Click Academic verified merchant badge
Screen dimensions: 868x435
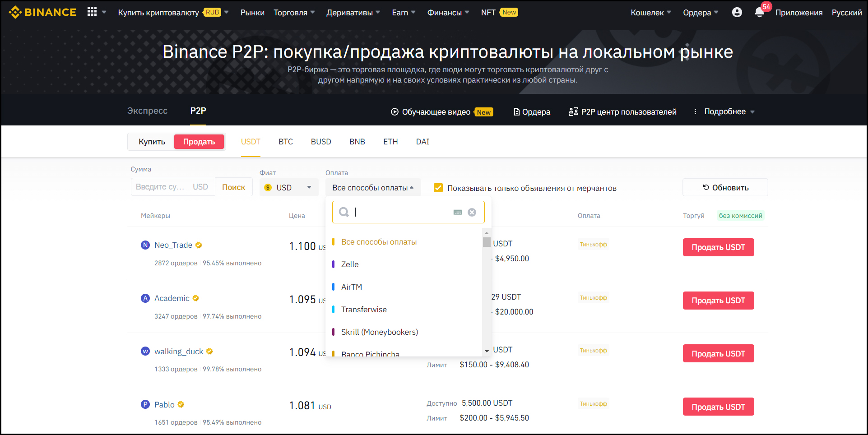click(195, 298)
